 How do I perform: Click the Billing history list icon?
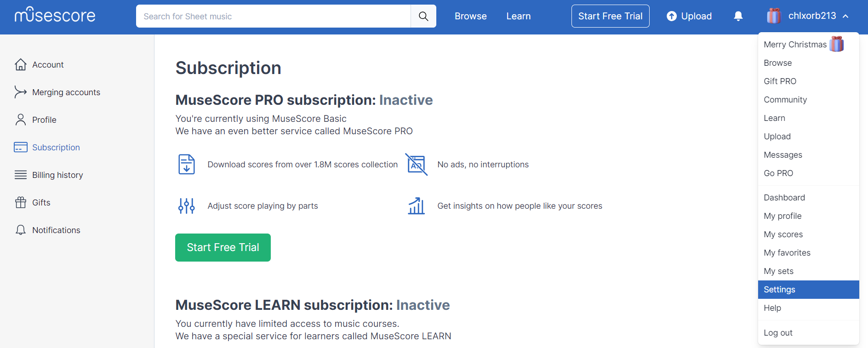(x=21, y=175)
